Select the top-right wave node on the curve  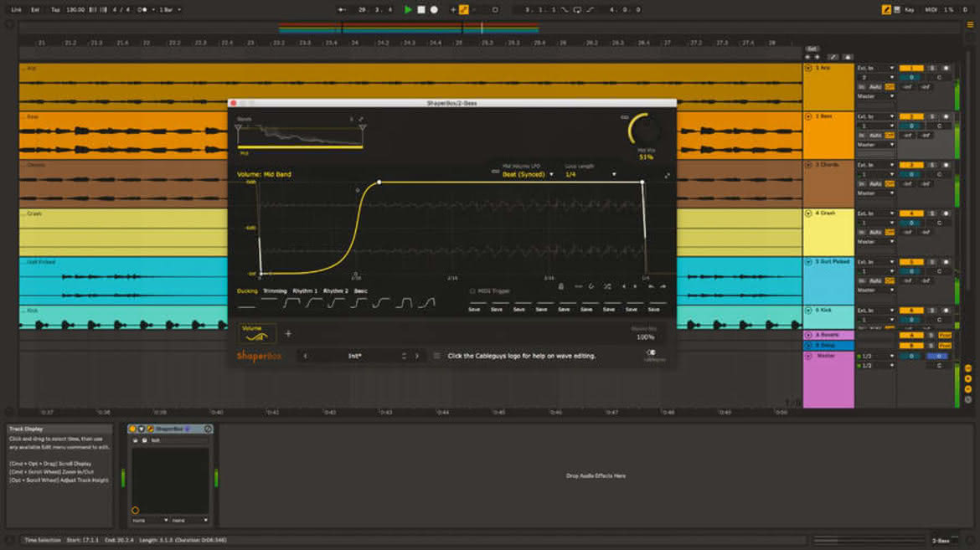pos(642,182)
